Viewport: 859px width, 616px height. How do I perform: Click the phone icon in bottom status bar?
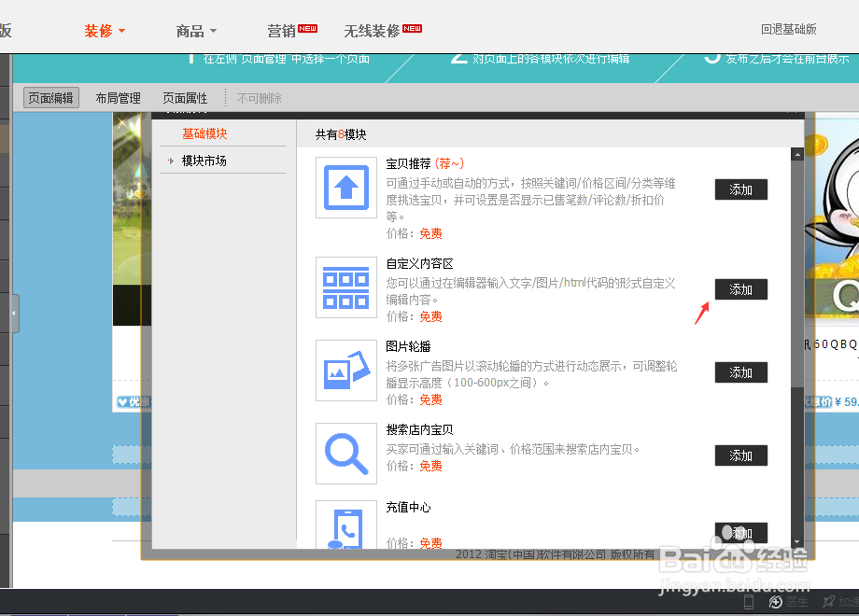point(749,602)
